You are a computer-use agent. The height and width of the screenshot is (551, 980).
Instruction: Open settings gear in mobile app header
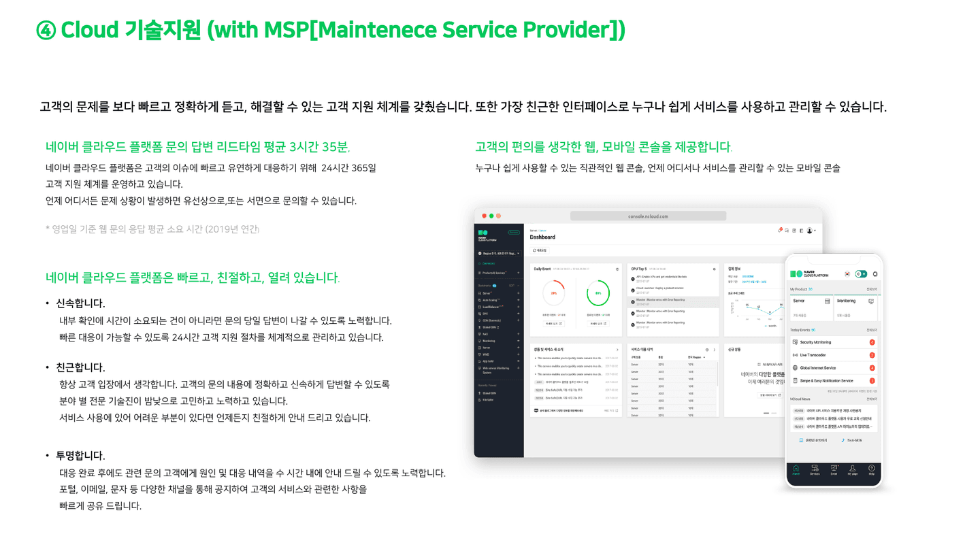pyautogui.click(x=875, y=273)
